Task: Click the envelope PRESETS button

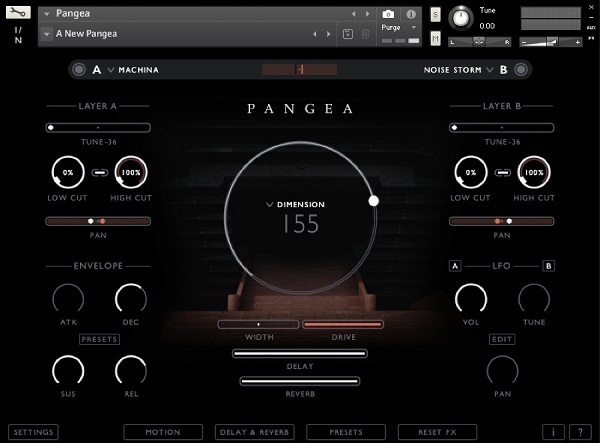Action: [x=99, y=339]
